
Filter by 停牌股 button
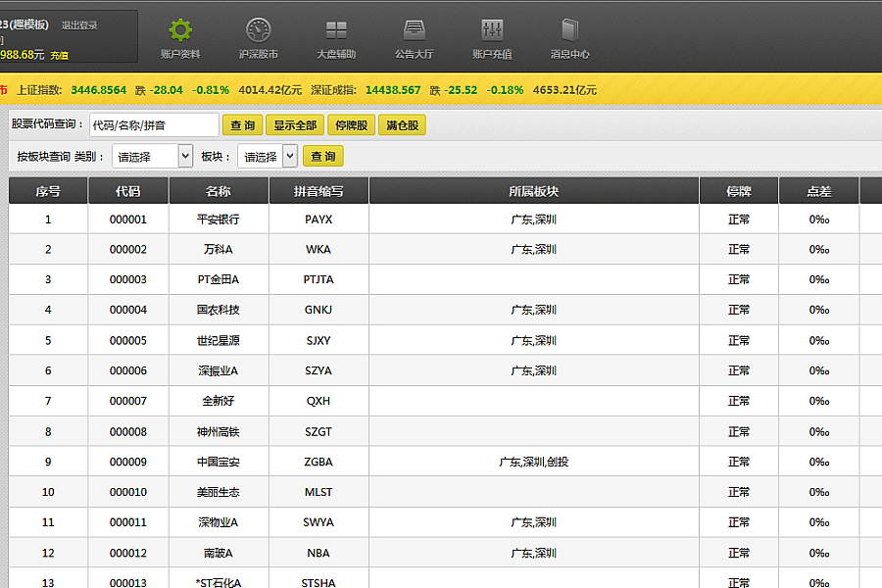point(351,125)
